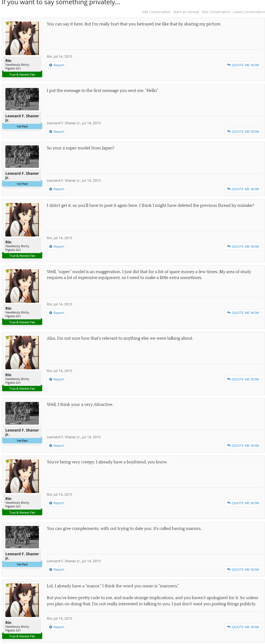Star this conversation

point(216,12)
